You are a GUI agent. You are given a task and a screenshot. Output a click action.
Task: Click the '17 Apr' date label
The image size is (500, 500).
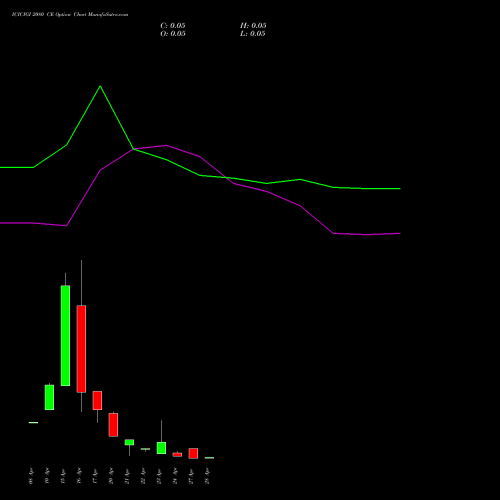[x=95, y=476]
